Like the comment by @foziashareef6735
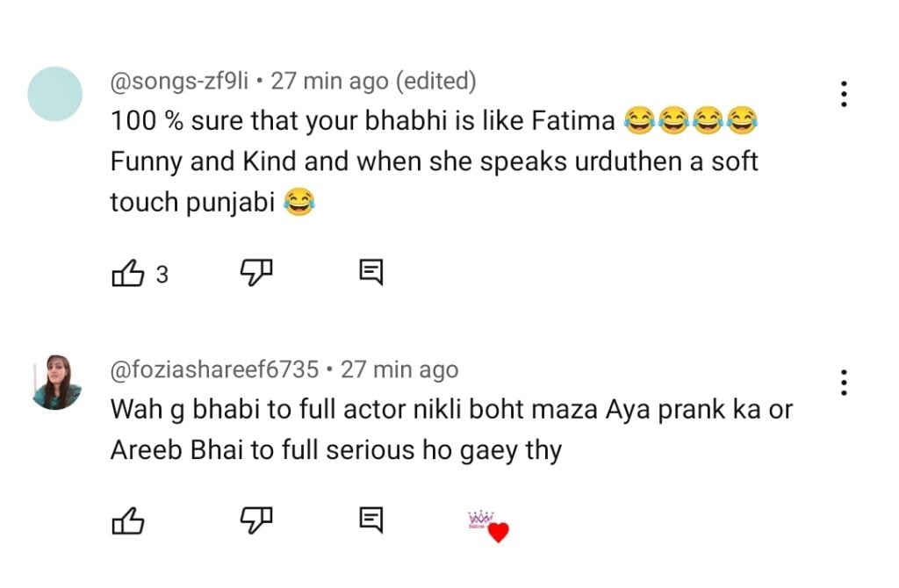Viewport: 899px width, 588px height. (127, 521)
